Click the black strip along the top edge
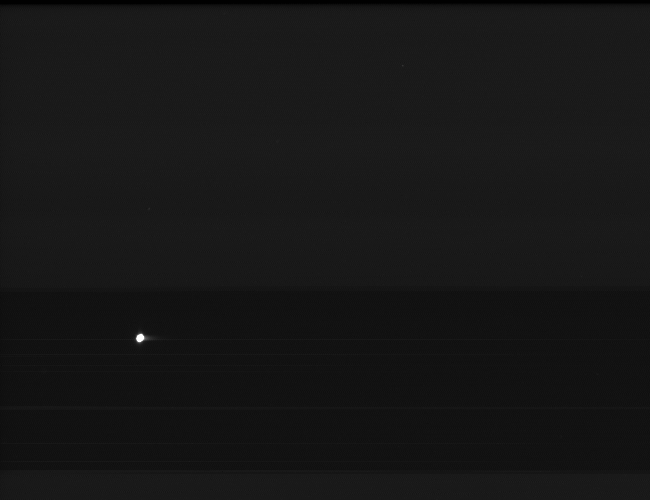650x500 pixels. pos(325,2)
